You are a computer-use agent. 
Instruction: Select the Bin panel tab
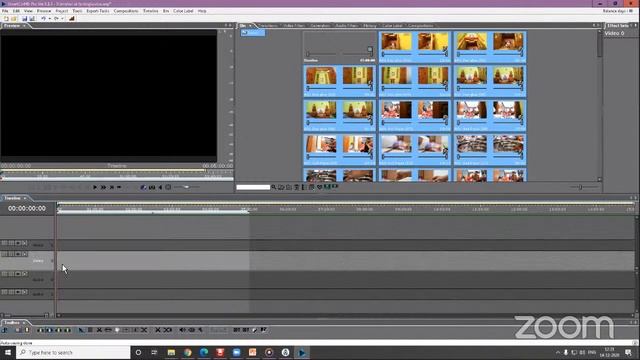(x=243, y=26)
